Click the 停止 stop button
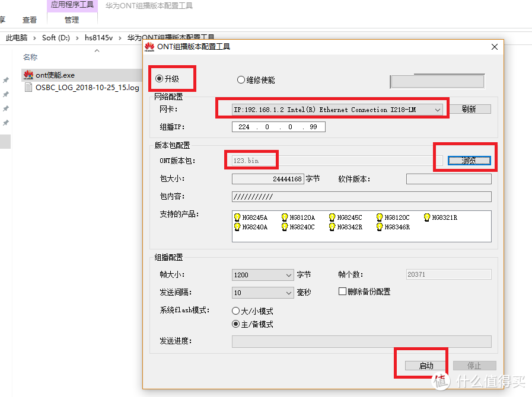Viewport: 532px width, 397px height. coord(474,366)
